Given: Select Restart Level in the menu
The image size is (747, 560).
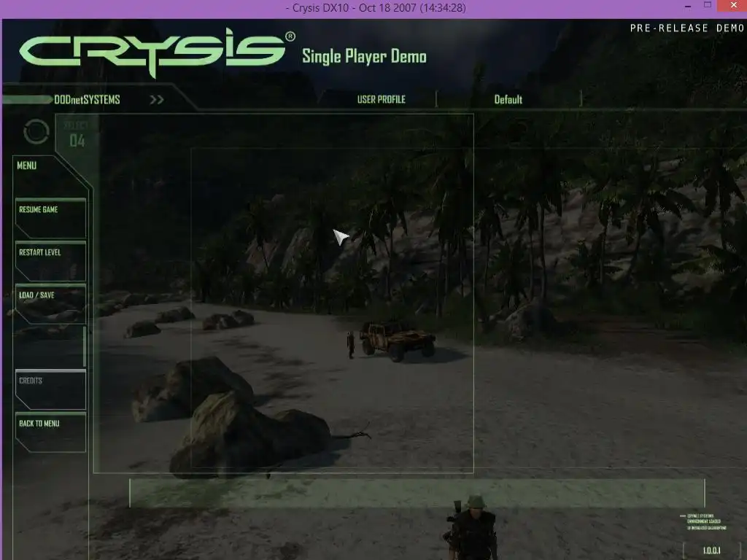Looking at the screenshot, I should click(x=50, y=261).
